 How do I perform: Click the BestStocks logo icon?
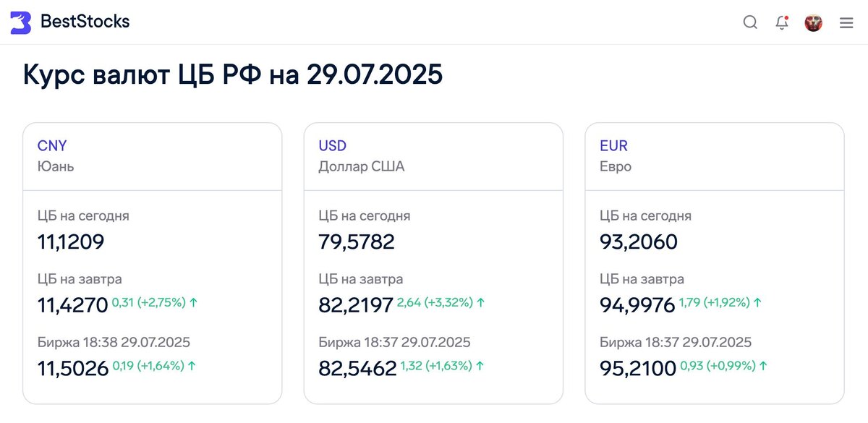click(20, 22)
